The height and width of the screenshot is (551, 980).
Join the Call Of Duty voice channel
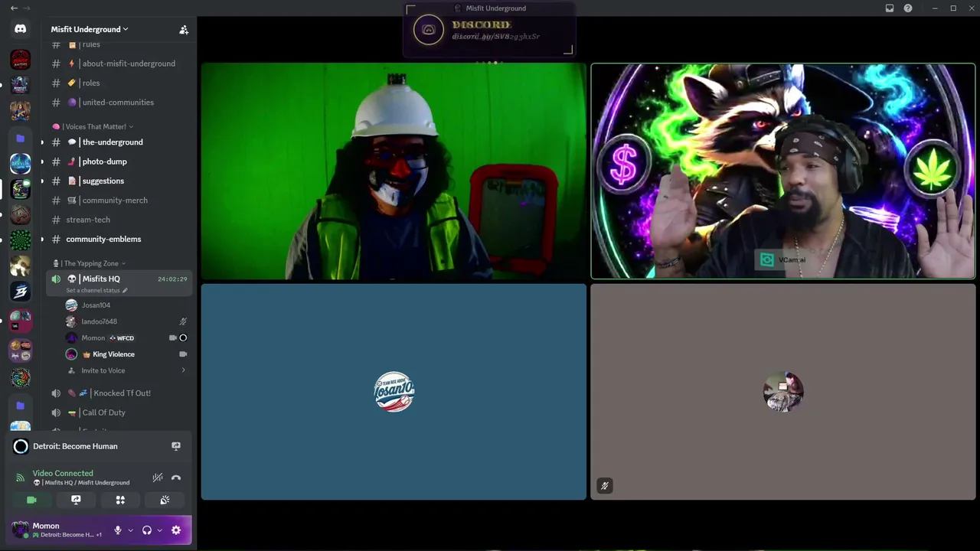119,412
